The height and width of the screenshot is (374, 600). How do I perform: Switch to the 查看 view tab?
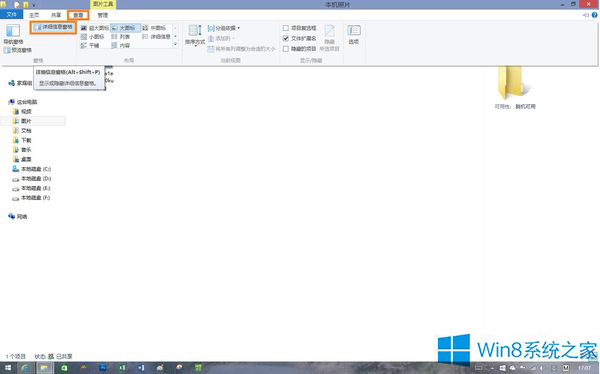(78, 15)
